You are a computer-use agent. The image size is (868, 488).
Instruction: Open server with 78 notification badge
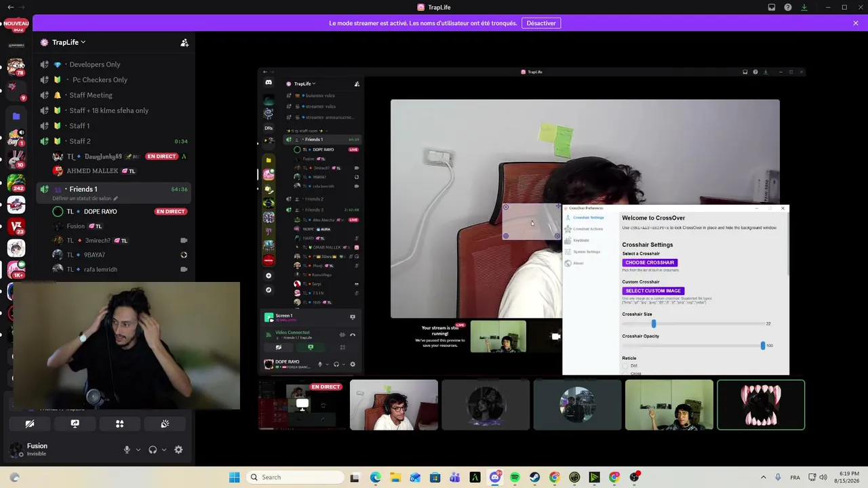[16, 66]
